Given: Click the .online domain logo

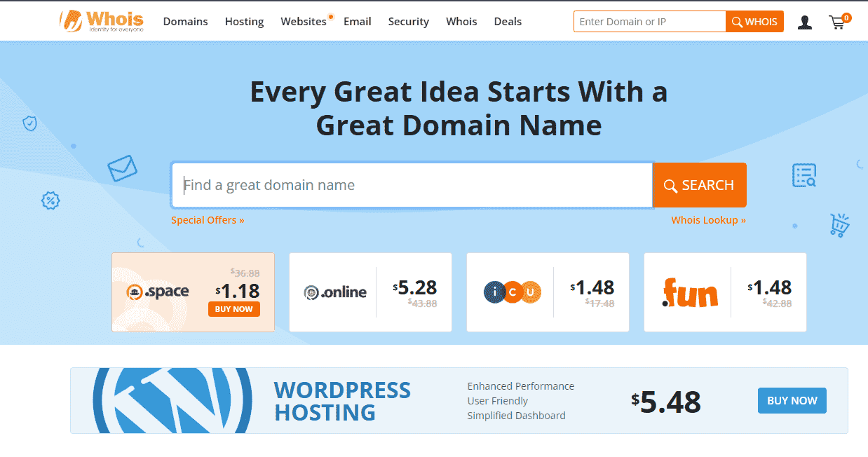Looking at the screenshot, I should click(335, 292).
